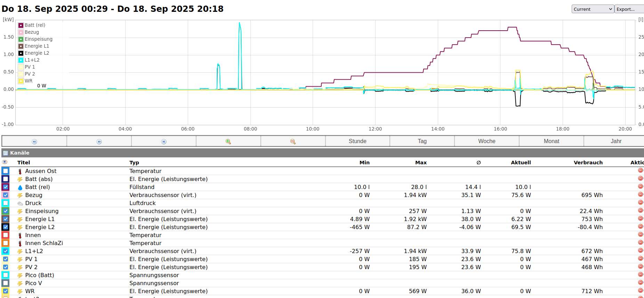The height and width of the screenshot is (298, 644).
Task: Click delete icon for Bezug row
Action: (x=640, y=195)
